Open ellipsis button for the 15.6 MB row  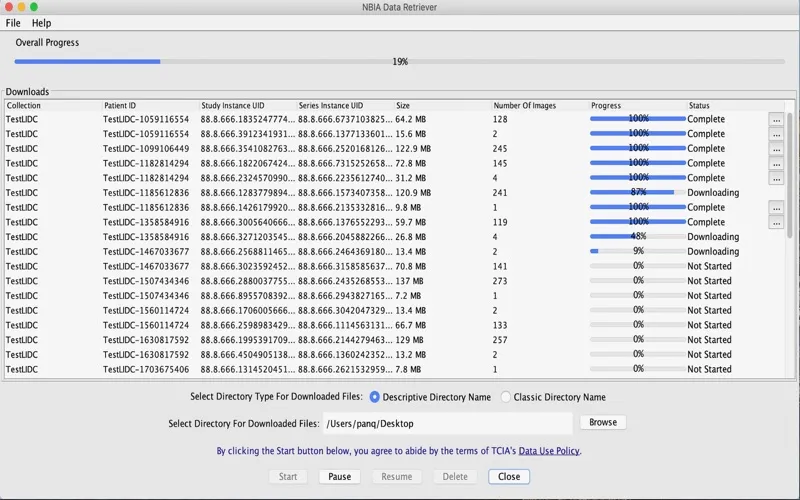click(x=776, y=134)
